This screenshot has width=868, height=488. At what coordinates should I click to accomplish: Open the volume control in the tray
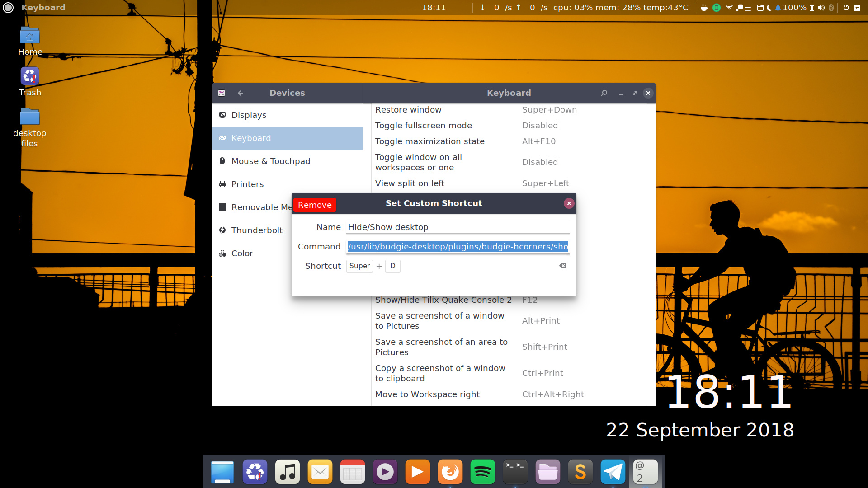pyautogui.click(x=821, y=7)
